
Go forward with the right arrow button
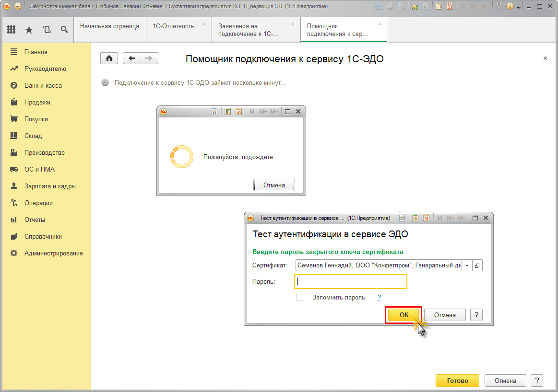(149, 58)
